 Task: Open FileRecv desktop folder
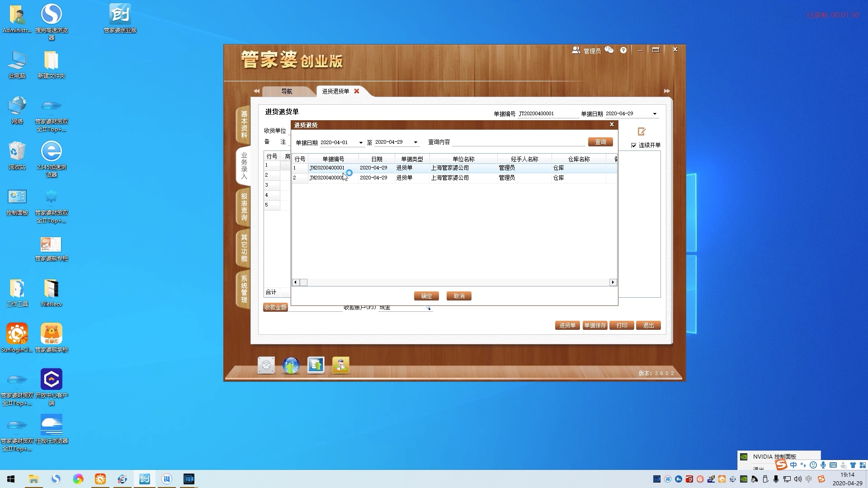[52, 293]
